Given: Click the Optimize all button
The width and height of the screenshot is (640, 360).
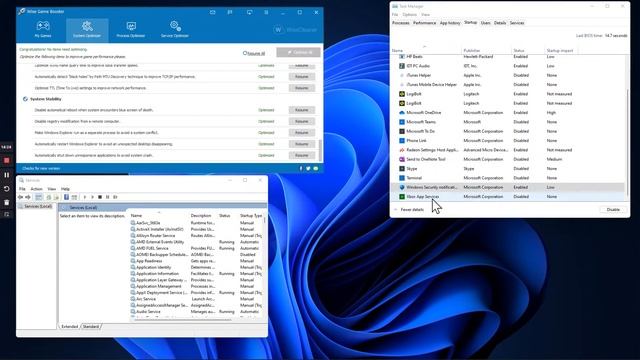Looking at the screenshot, I should pyautogui.click(x=298, y=52).
